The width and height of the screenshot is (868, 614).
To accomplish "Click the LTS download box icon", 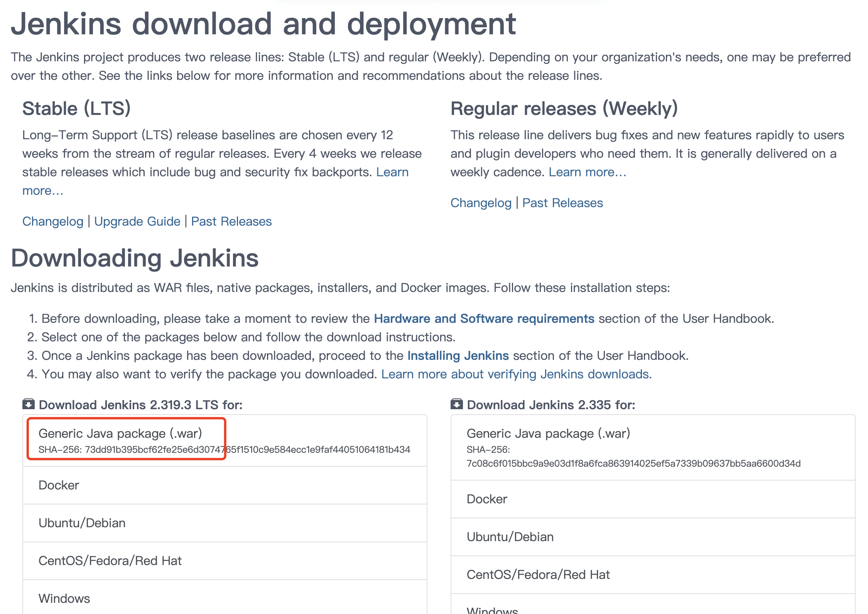I will coord(29,404).
